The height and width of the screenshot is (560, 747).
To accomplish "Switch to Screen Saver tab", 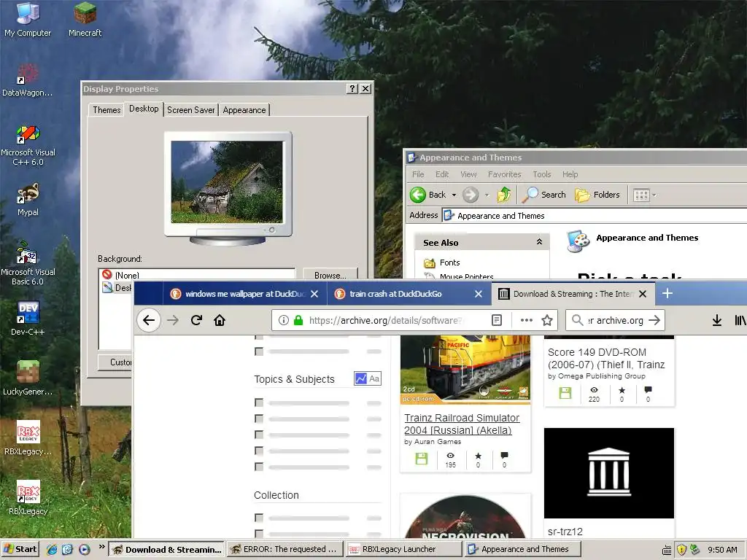I will pyautogui.click(x=191, y=110).
